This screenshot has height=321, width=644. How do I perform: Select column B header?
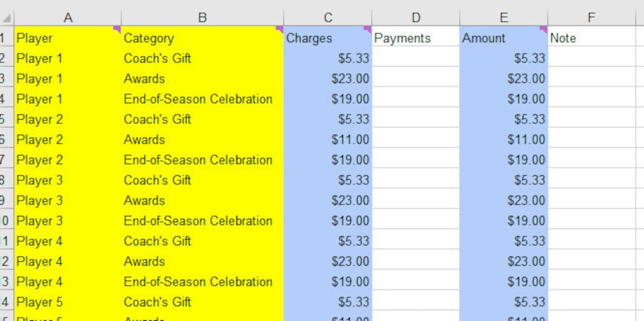point(202,18)
